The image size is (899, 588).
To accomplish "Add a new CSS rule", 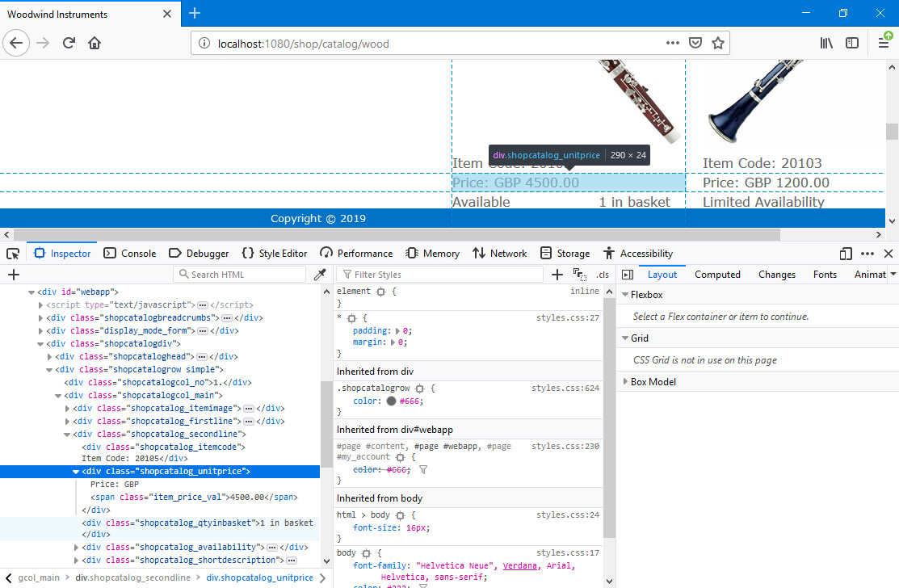I will [557, 275].
